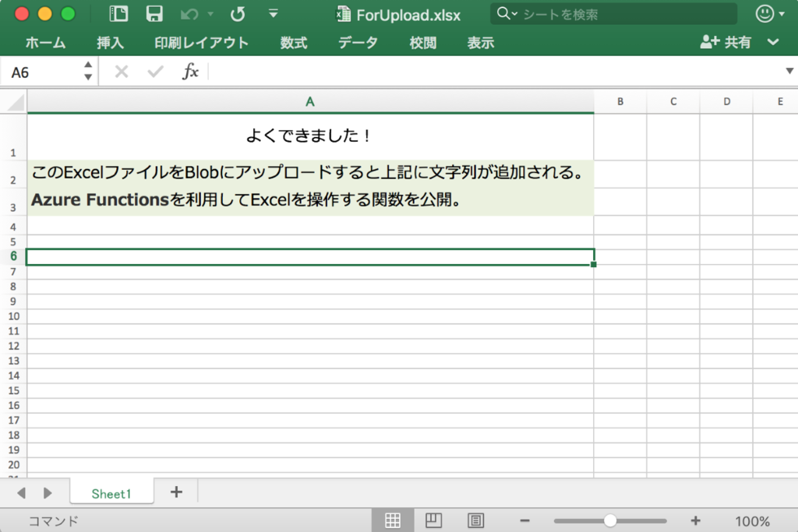Click inside the formula bar input
This screenshot has width=798, height=532.
496,72
